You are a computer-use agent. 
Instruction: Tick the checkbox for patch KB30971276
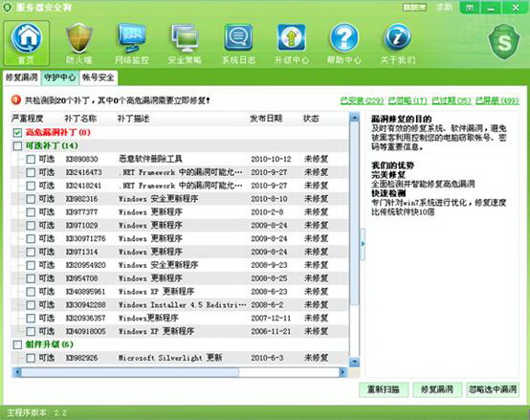pyautogui.click(x=31, y=238)
